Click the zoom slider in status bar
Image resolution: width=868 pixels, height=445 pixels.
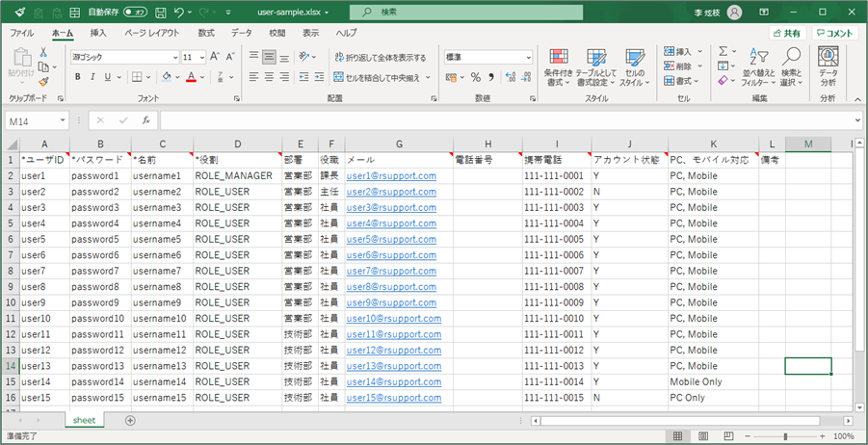coord(784,436)
